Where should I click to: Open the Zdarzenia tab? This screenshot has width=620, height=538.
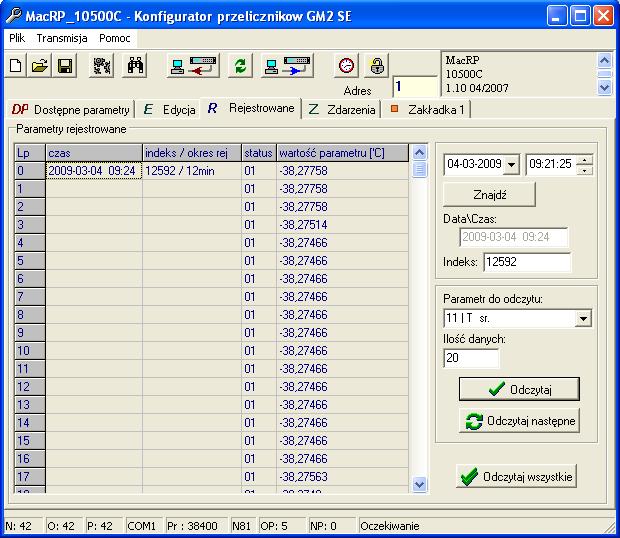342,109
